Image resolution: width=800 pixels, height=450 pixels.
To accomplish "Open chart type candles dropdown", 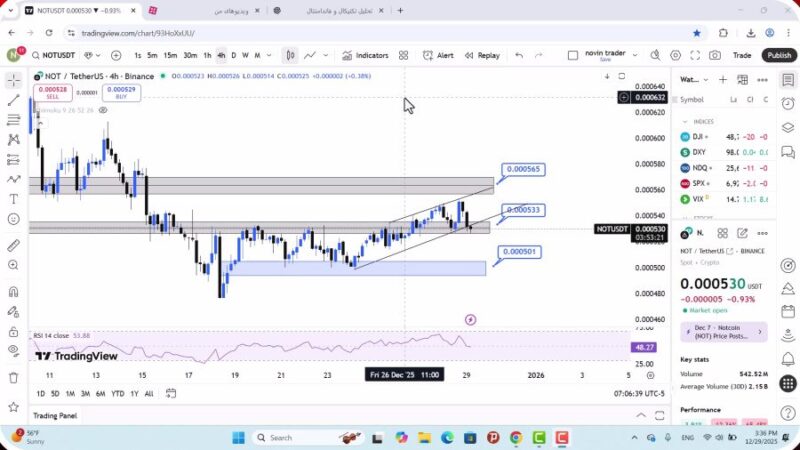I will 290,55.
